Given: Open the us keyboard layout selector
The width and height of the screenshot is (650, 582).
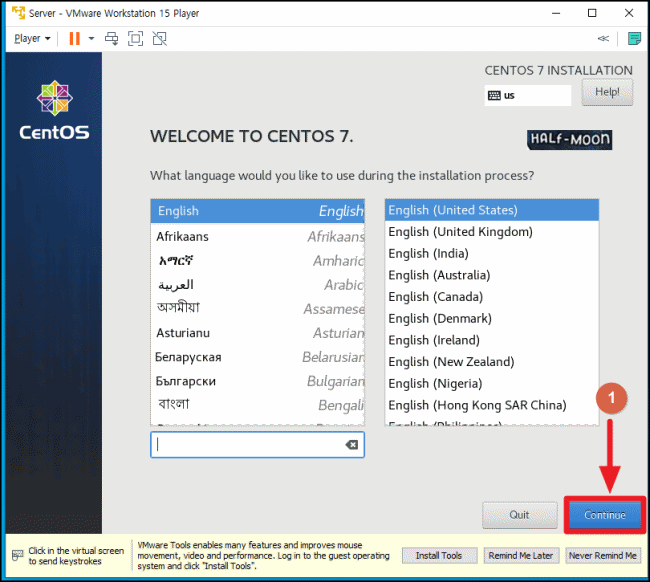Looking at the screenshot, I should click(x=527, y=95).
